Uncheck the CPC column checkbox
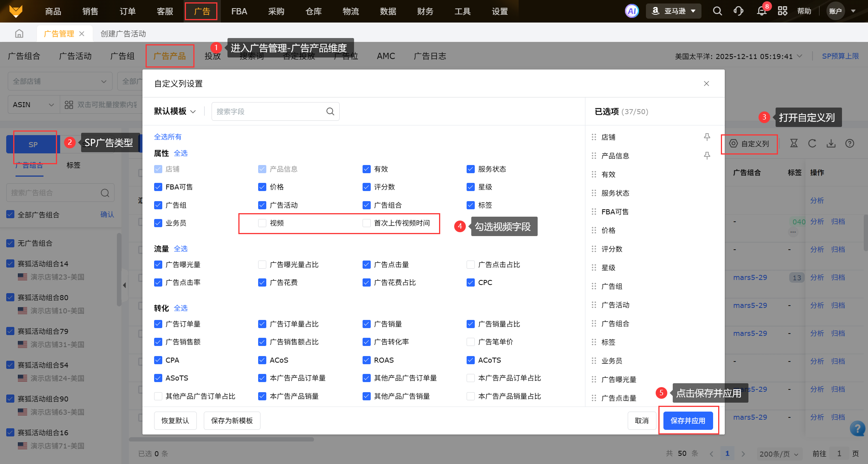This screenshot has height=464, width=868. click(x=470, y=282)
